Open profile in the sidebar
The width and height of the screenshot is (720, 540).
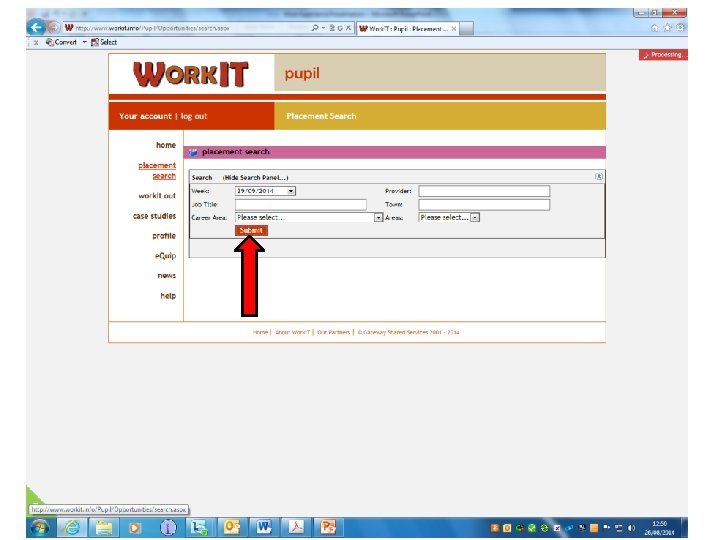(x=164, y=236)
